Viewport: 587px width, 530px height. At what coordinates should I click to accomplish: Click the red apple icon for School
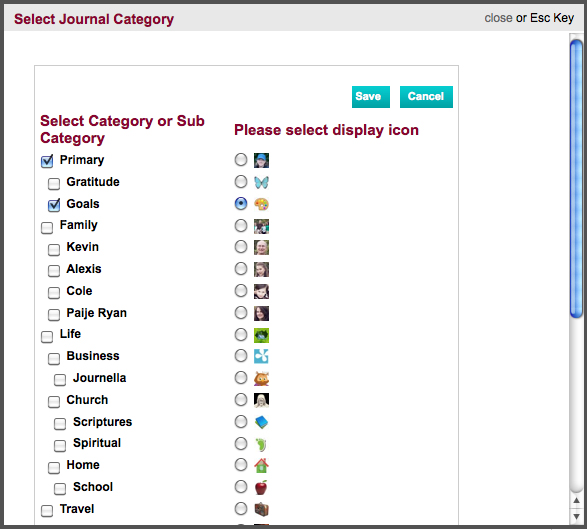[261, 487]
